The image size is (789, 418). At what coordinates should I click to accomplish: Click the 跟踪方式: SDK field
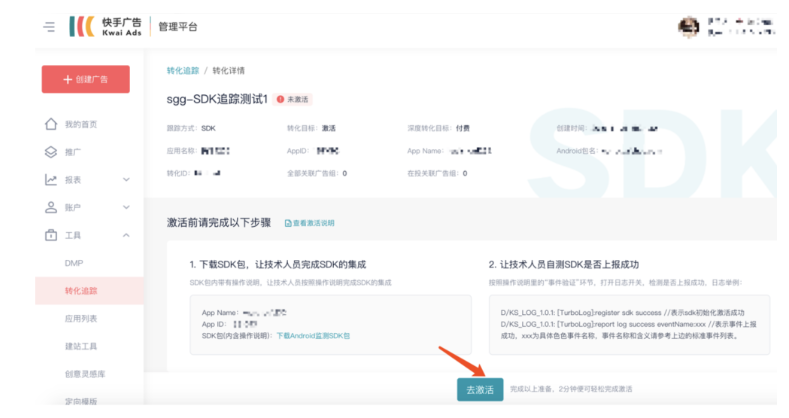[191, 128]
